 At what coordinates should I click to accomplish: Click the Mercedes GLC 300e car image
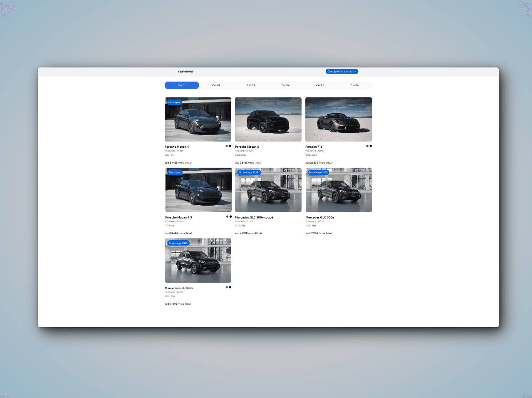[339, 190]
